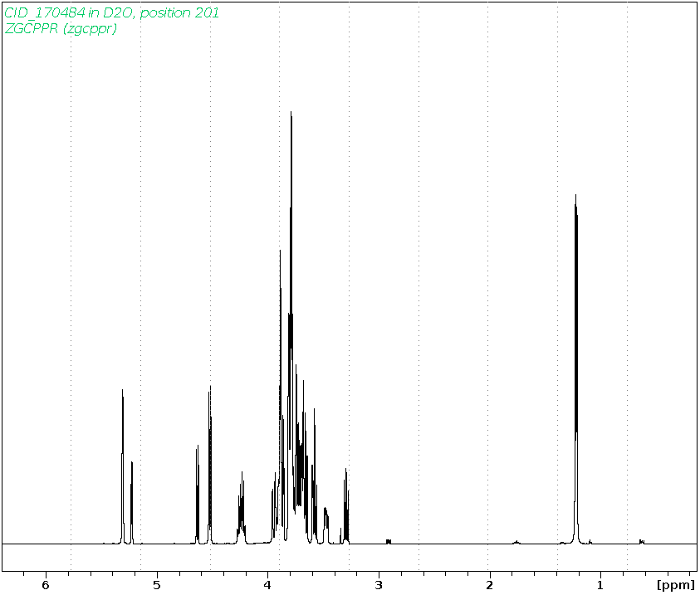
Task: Select the title text 'CID_170484 in D2O, position 201'
Action: [111, 12]
